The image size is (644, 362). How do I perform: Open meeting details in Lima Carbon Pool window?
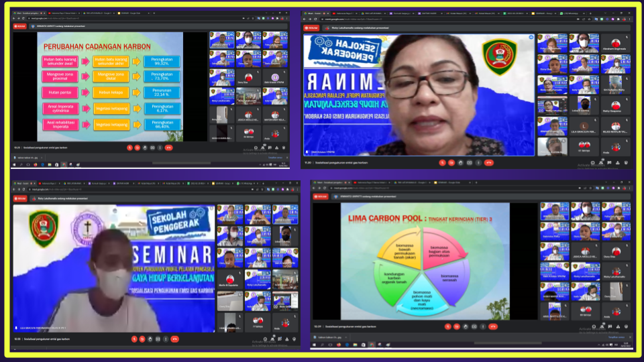tap(594, 326)
